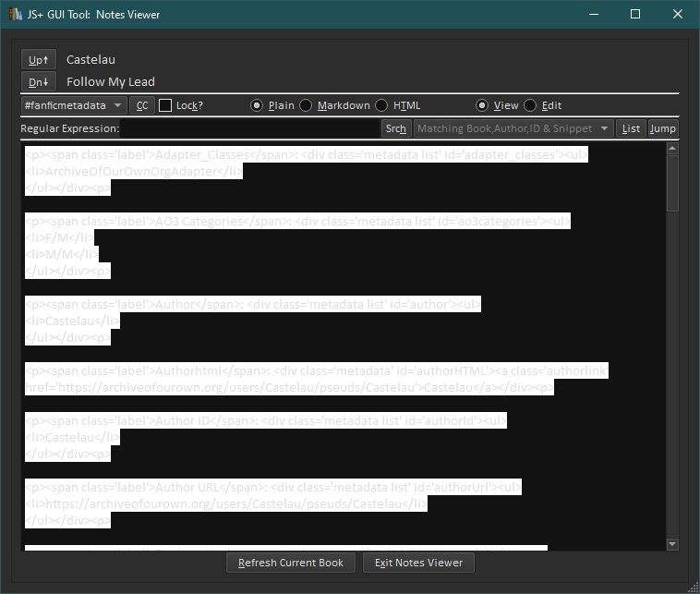Open Matching Book,Author,ID & Snippet dropdown

coord(513,128)
